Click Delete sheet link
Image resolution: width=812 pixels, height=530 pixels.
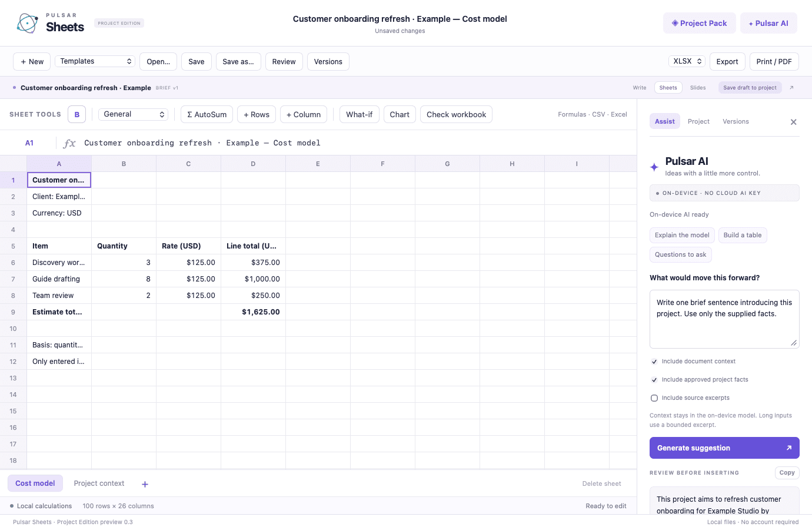coord(601,483)
